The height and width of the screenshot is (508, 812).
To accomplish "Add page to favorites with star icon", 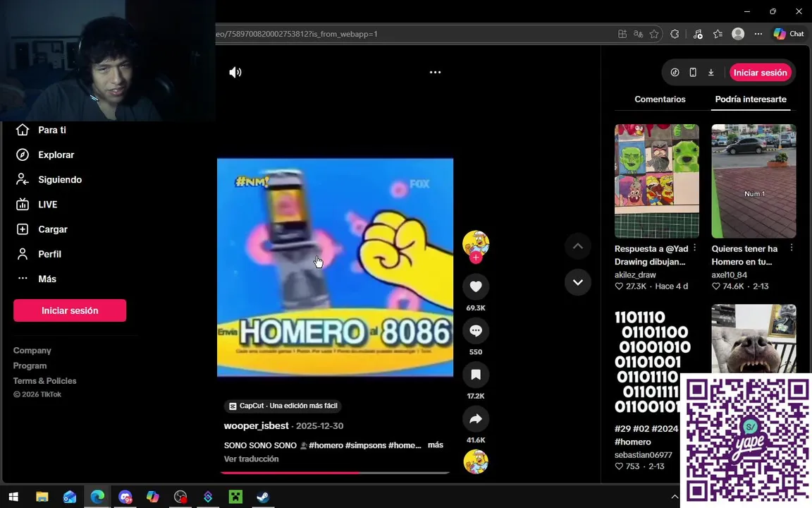I will point(654,34).
